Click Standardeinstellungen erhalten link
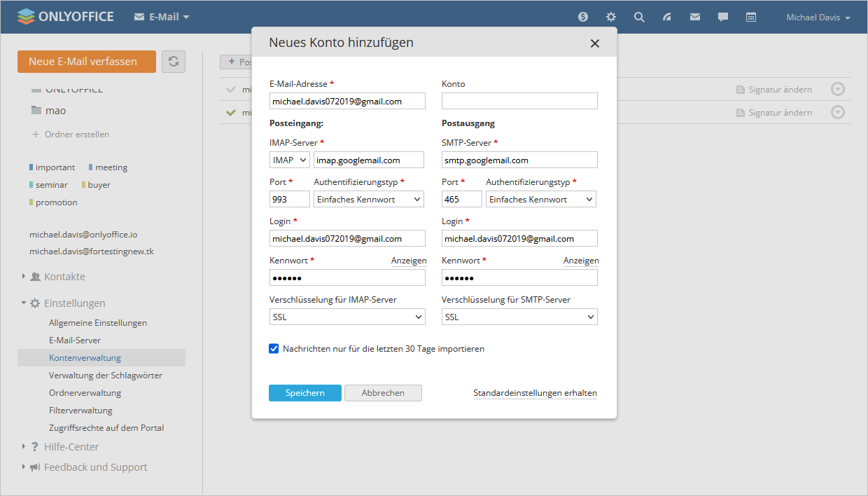The image size is (868, 496). point(535,393)
